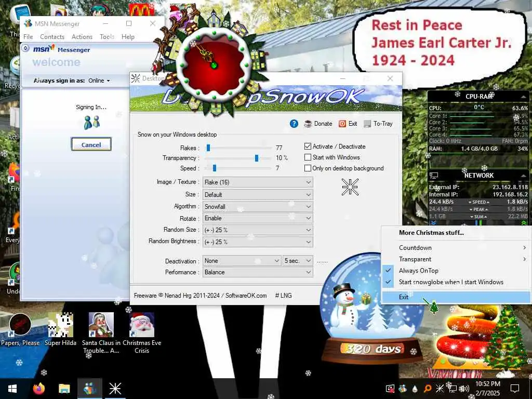Open the Tools menu in MSN Messenger
The image size is (532, 399).
coord(107,37)
